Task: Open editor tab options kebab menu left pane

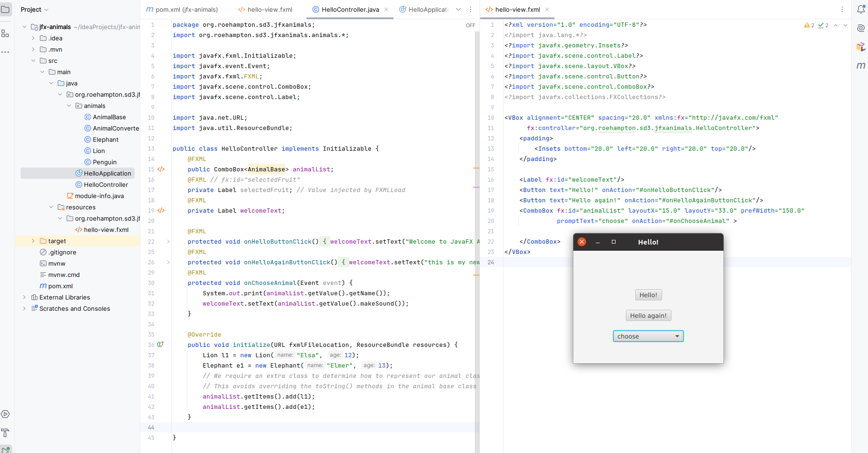Action: click(471, 9)
